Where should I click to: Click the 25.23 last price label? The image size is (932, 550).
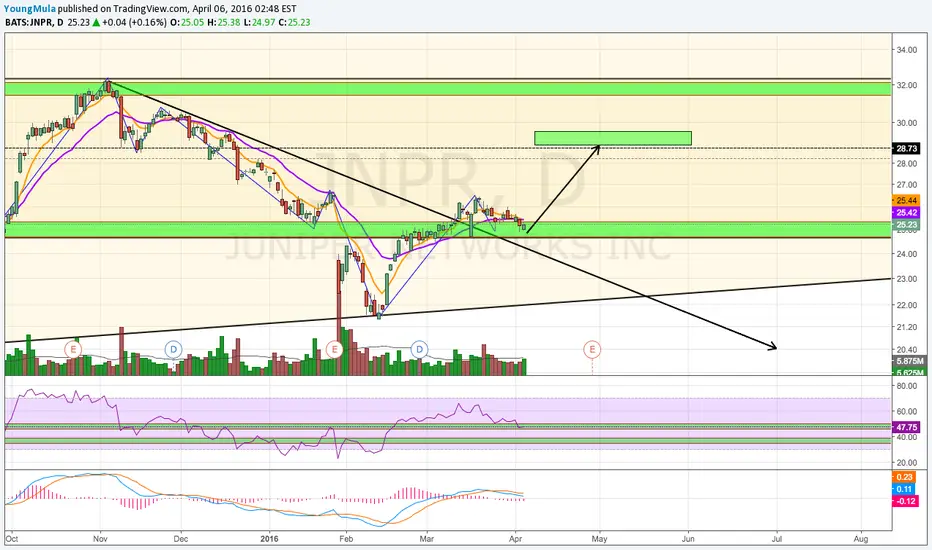click(x=906, y=225)
